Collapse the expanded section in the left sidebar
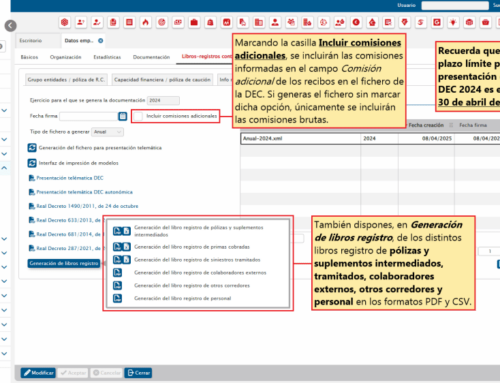The height and width of the screenshot is (383, 500). click(x=4, y=168)
